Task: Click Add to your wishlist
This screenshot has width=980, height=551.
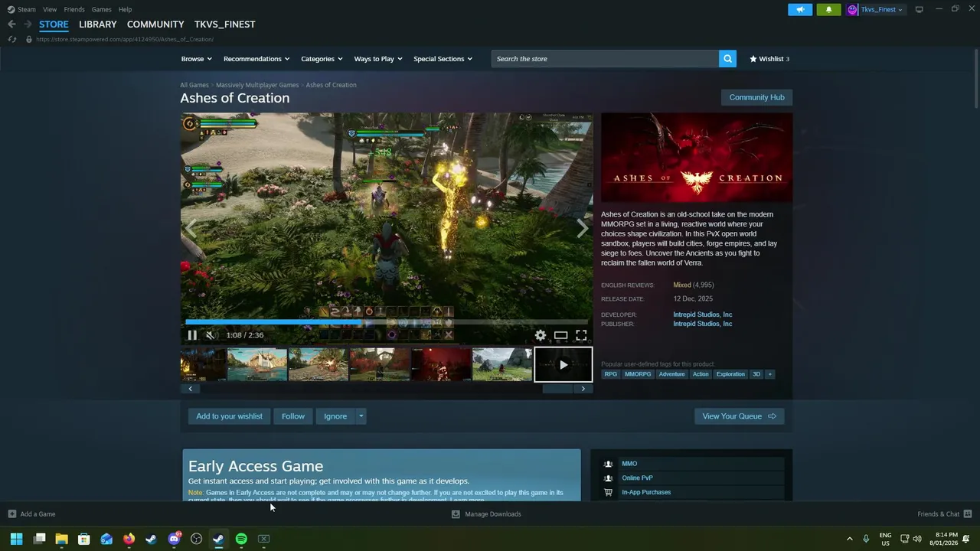Action: (x=229, y=416)
